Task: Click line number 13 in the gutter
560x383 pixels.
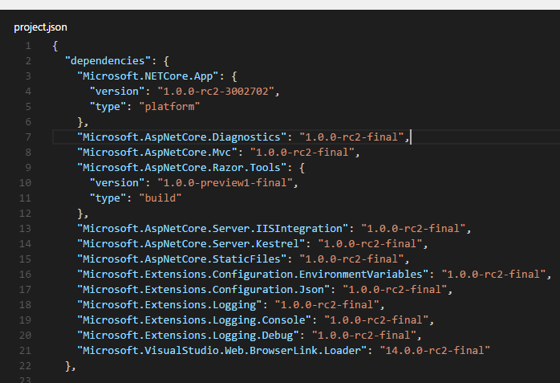Action: click(25, 229)
